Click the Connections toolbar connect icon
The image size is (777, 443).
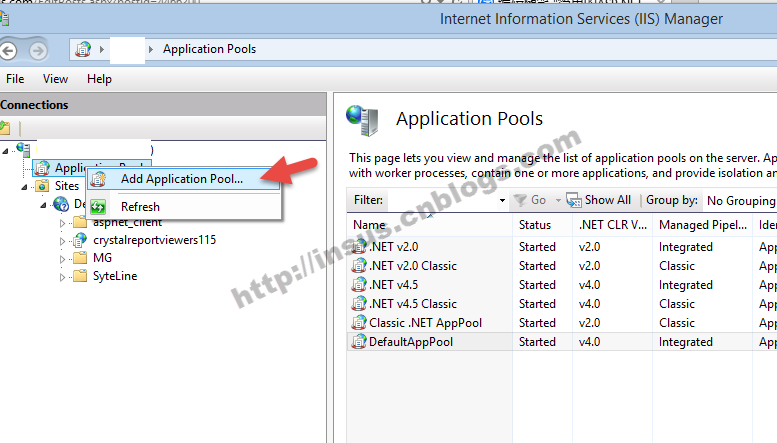(5, 128)
